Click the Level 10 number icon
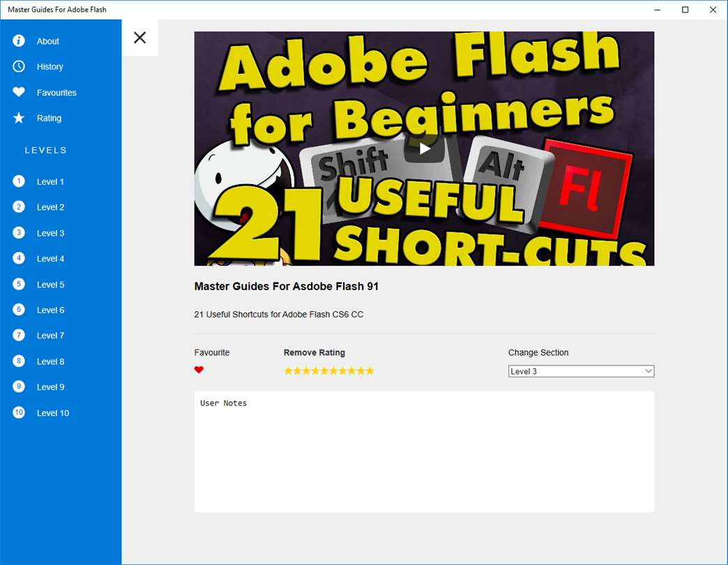Image resolution: width=728 pixels, height=565 pixels. click(x=19, y=412)
